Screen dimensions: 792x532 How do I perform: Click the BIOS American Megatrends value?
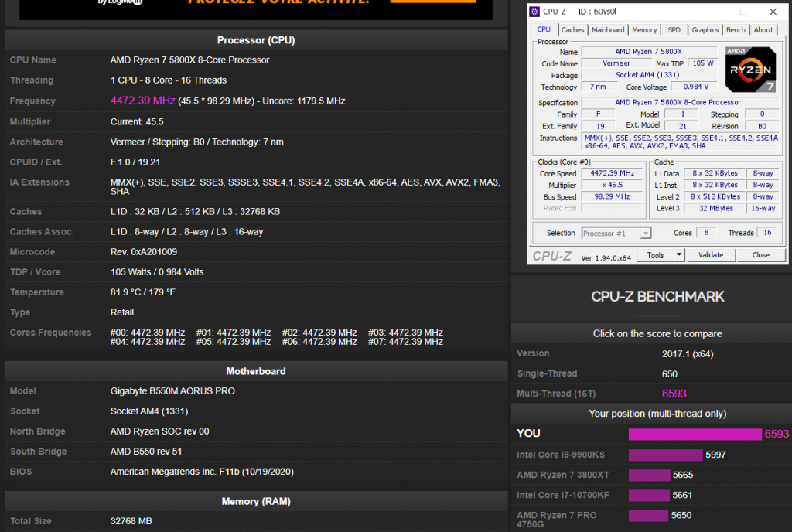click(x=202, y=472)
